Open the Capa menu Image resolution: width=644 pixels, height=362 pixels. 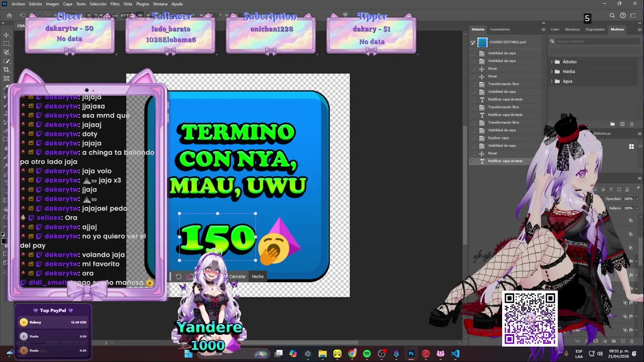[68, 4]
